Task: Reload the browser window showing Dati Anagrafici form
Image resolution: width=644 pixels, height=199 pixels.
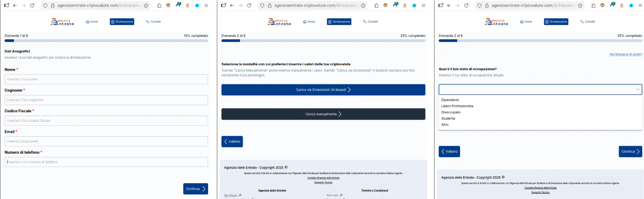Action: coord(32,6)
